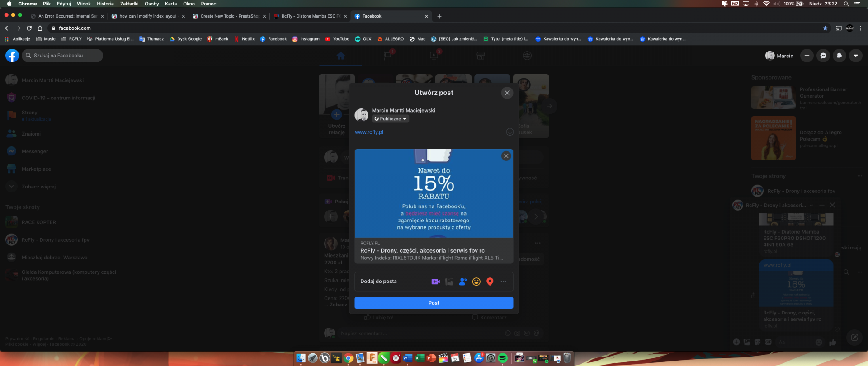This screenshot has height=366, width=868.
Task: Click the www.rcfly.pl link in post text
Action: coord(369,132)
